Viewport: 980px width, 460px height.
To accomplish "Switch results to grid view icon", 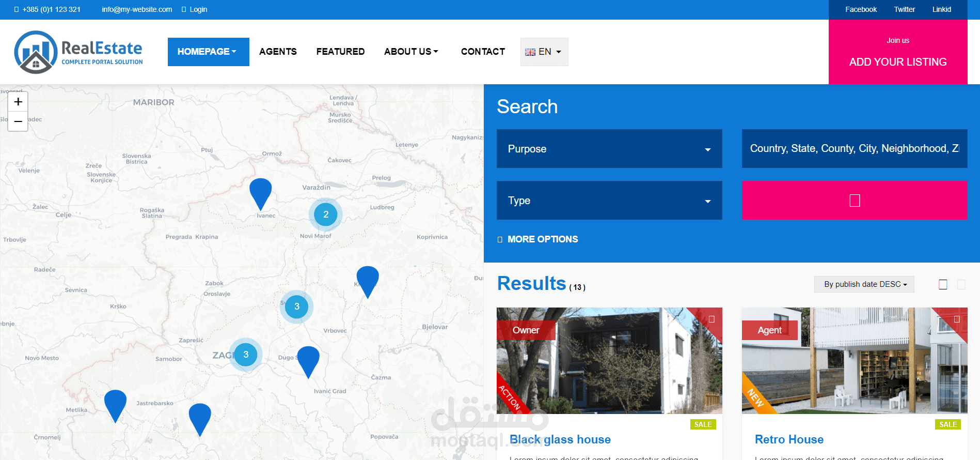I will pyautogui.click(x=943, y=284).
